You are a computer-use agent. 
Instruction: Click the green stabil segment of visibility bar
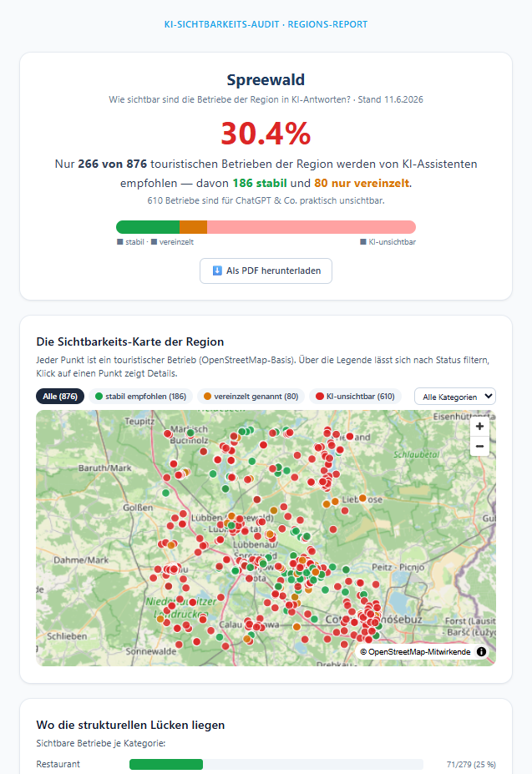tap(148, 227)
